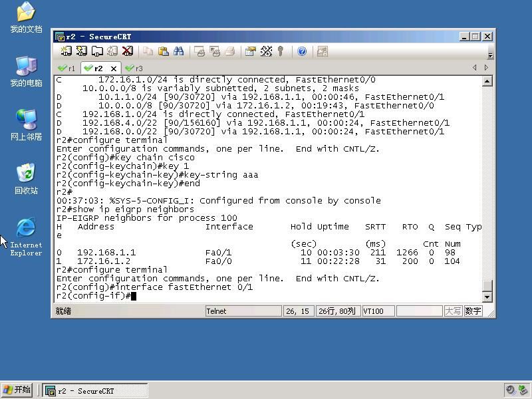
Task: Click the terminal scrollbar down arrow
Action: tap(487, 297)
